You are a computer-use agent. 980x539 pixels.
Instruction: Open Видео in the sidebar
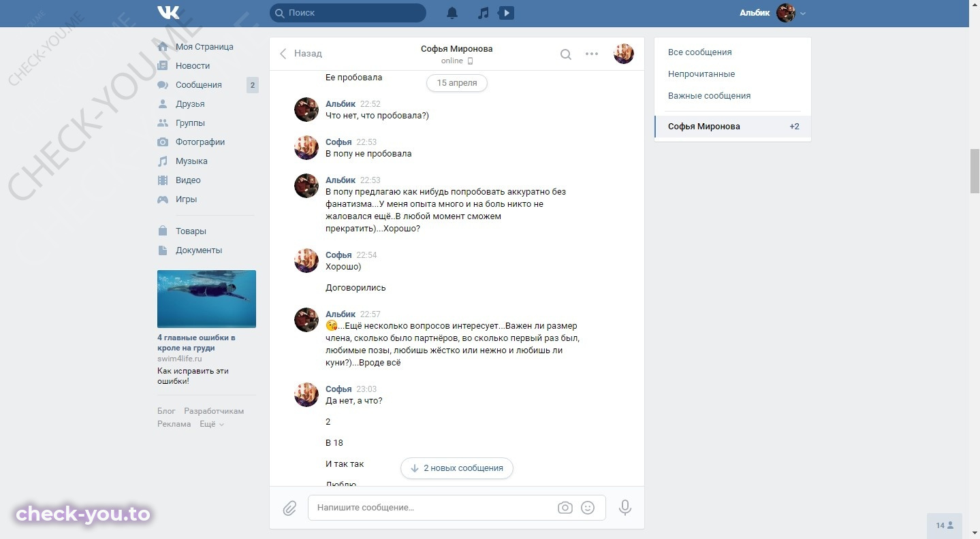click(x=188, y=180)
